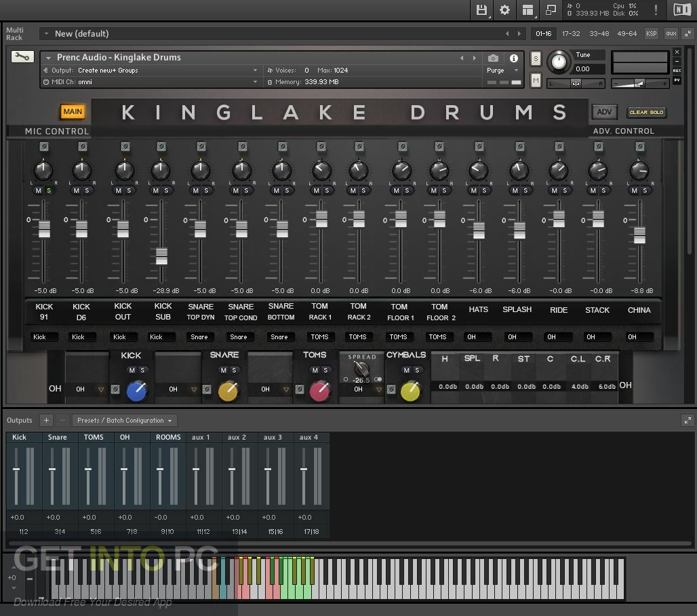
Task: Click the CHINA volume fader
Action: [x=639, y=234]
